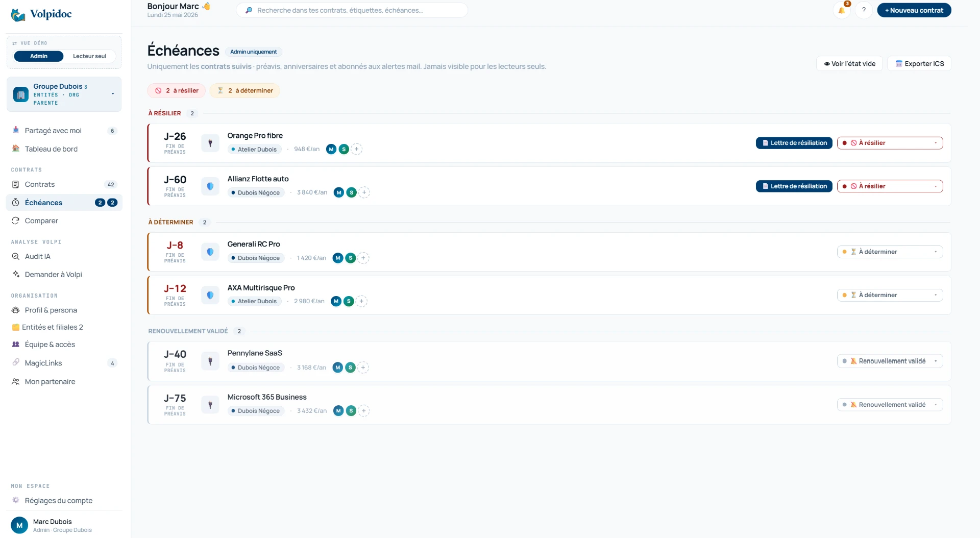Open status dropdown for Microsoft 365 Business
The image size is (980, 538).
(890, 405)
